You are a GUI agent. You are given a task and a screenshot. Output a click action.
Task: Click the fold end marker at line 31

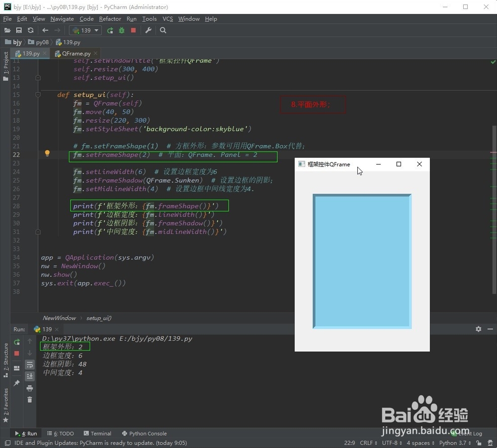[38, 232]
